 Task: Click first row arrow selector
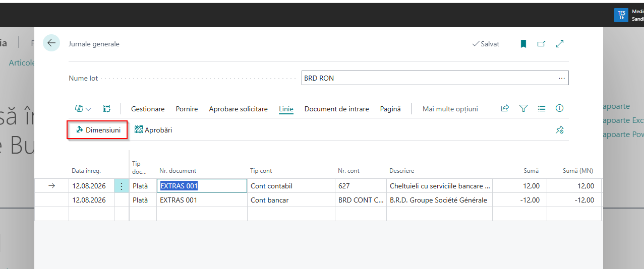[x=51, y=186]
